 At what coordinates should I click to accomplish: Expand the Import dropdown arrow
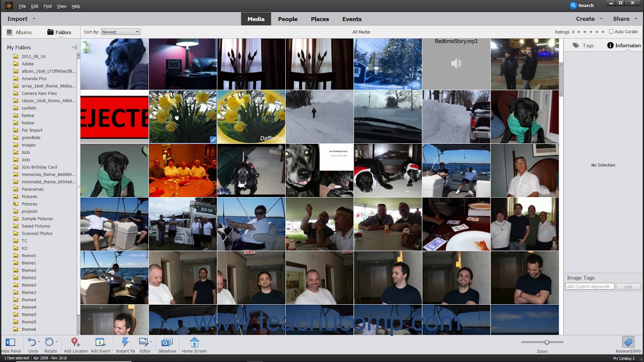tap(34, 19)
